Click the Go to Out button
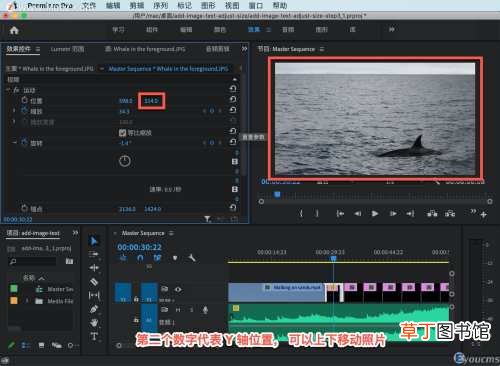Viewport: 500px width, 366px height. (x=410, y=213)
